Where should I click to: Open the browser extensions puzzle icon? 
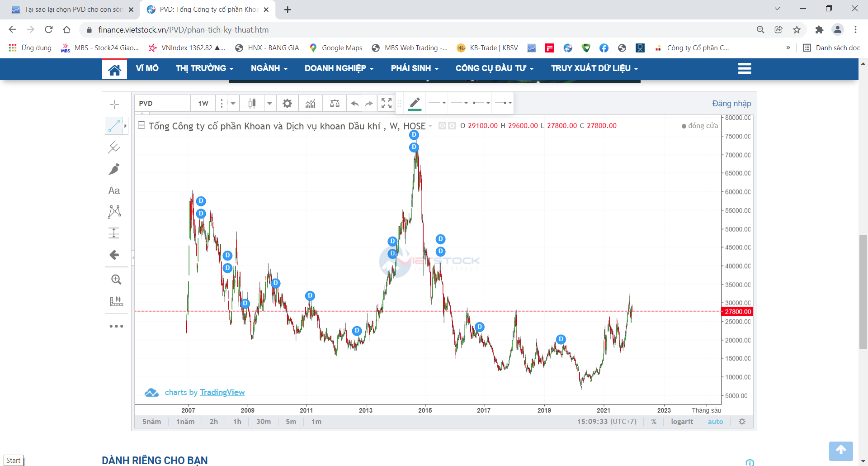(819, 30)
